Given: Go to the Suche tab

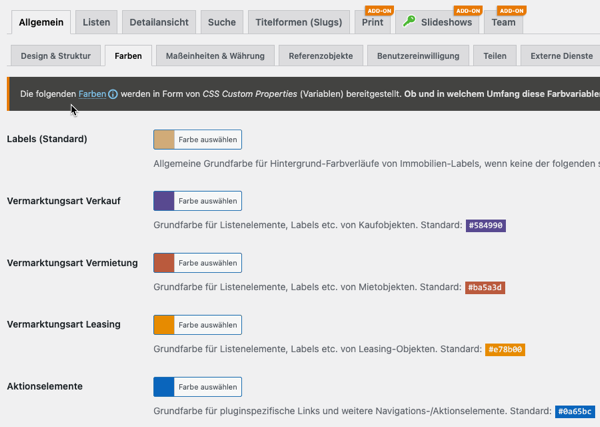Looking at the screenshot, I should click(222, 22).
